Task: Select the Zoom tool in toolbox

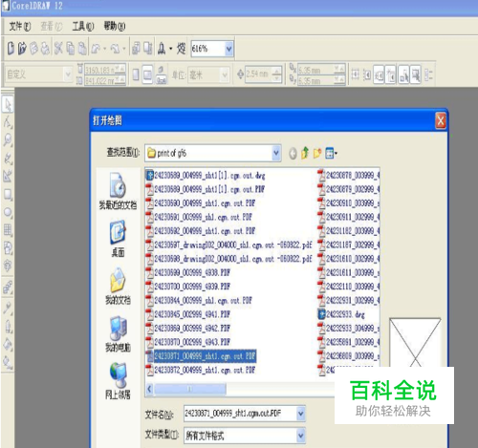Action: pos(8,139)
